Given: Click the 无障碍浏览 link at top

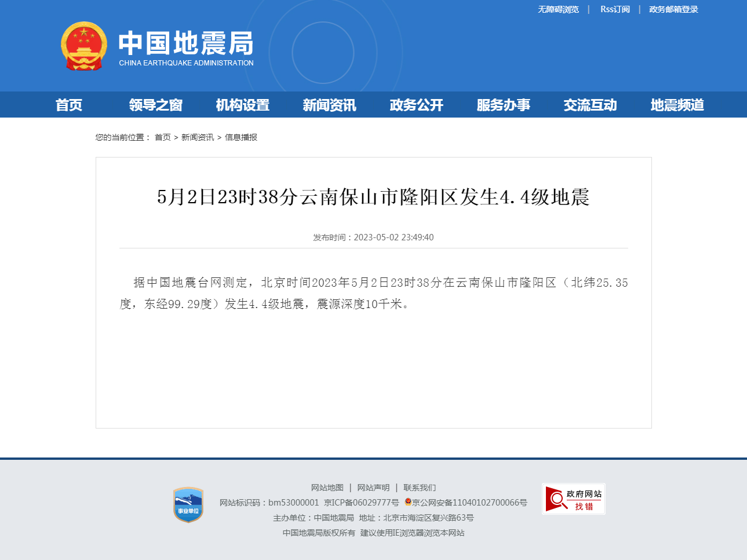Looking at the screenshot, I should point(558,9).
